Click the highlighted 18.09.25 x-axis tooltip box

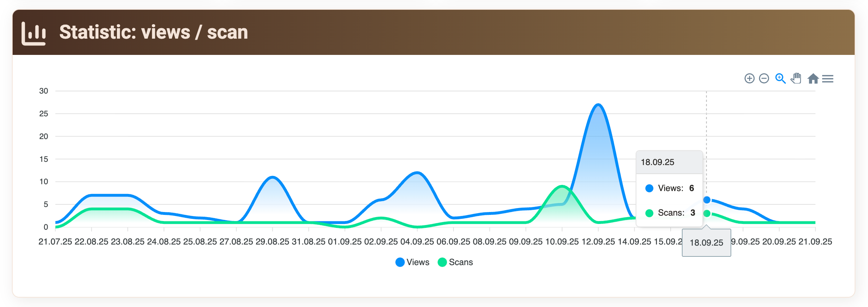pyautogui.click(x=706, y=243)
